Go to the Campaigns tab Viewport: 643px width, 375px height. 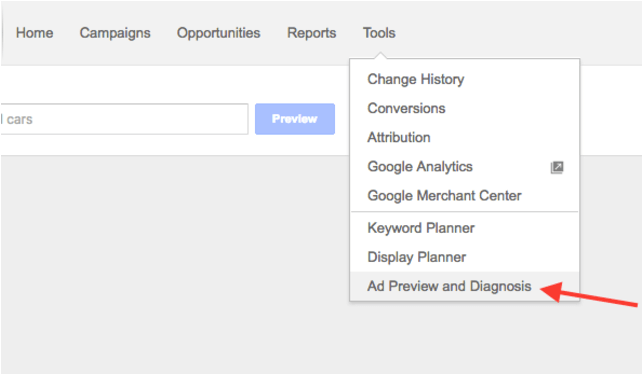(x=115, y=33)
